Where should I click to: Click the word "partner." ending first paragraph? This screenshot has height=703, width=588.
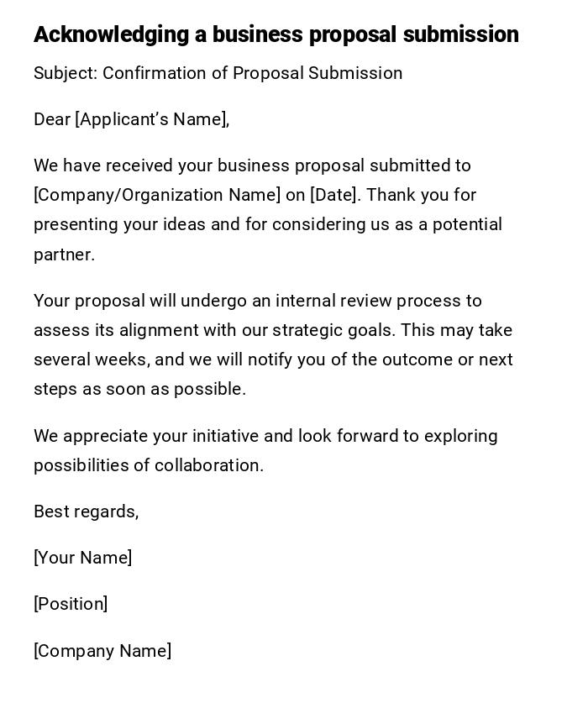[x=64, y=254]
